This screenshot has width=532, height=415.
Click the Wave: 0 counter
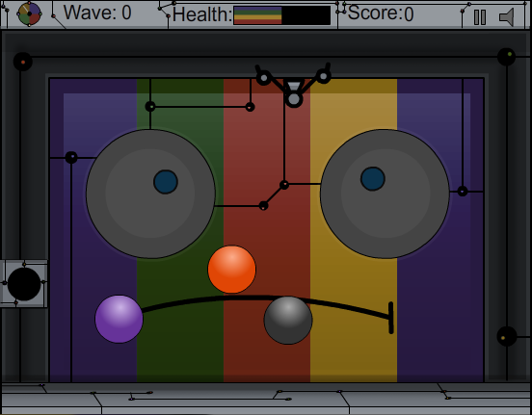[x=97, y=13]
